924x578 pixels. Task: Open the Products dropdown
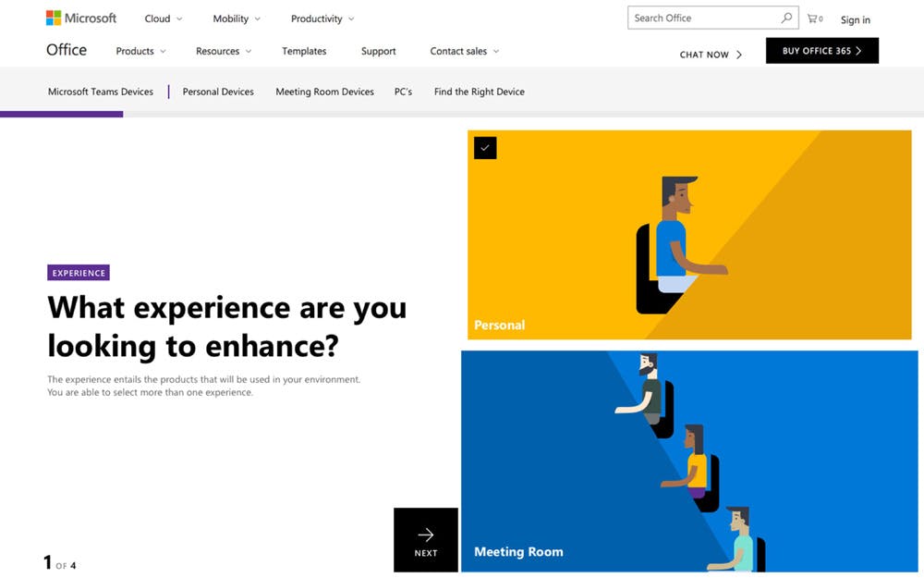point(140,51)
